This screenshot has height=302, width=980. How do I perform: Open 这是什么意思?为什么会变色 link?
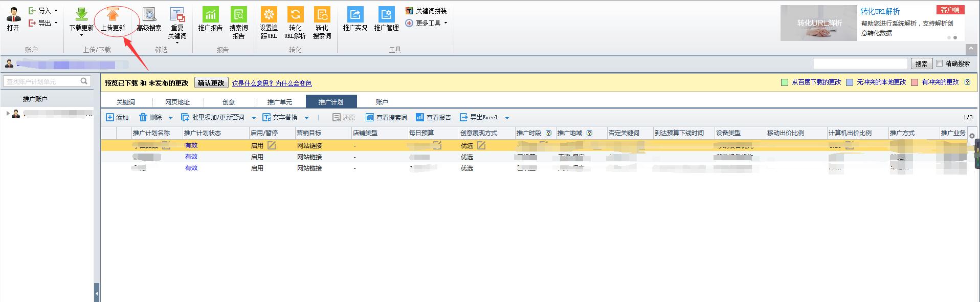(x=272, y=83)
